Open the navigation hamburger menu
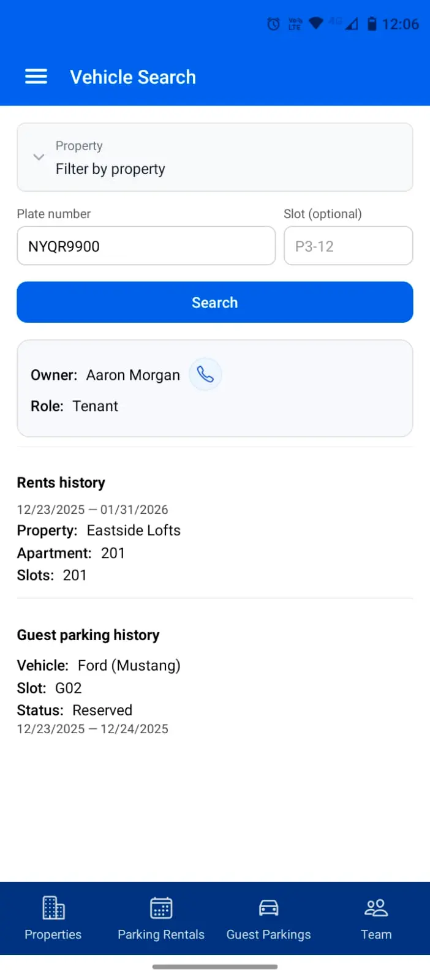This screenshot has height=980, width=430. [x=36, y=76]
